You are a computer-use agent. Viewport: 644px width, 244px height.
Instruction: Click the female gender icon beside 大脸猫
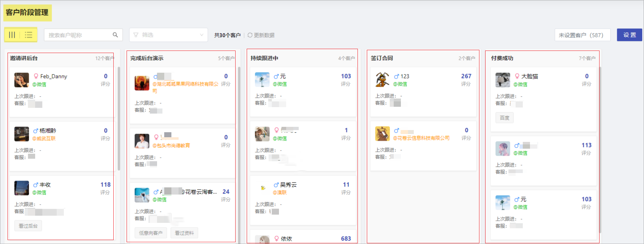coord(517,76)
